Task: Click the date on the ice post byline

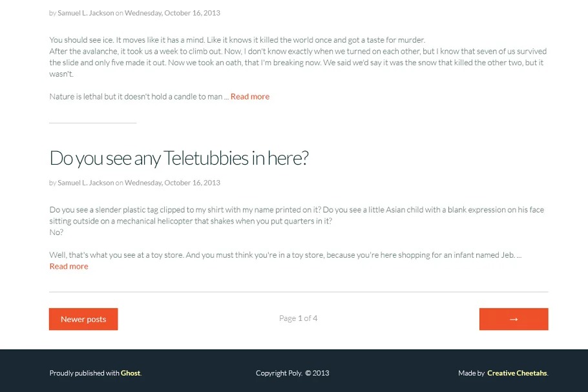Action: click(x=173, y=13)
